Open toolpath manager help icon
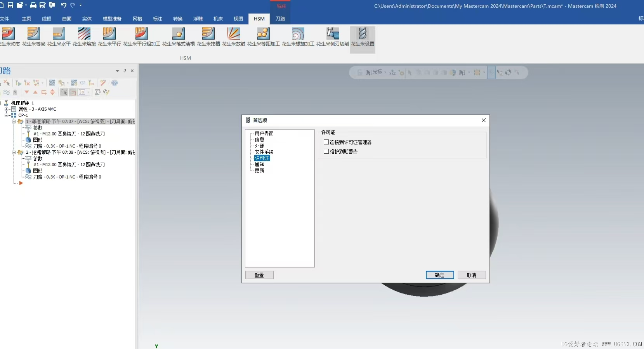Viewport: 644px width, 349px height. click(x=115, y=83)
